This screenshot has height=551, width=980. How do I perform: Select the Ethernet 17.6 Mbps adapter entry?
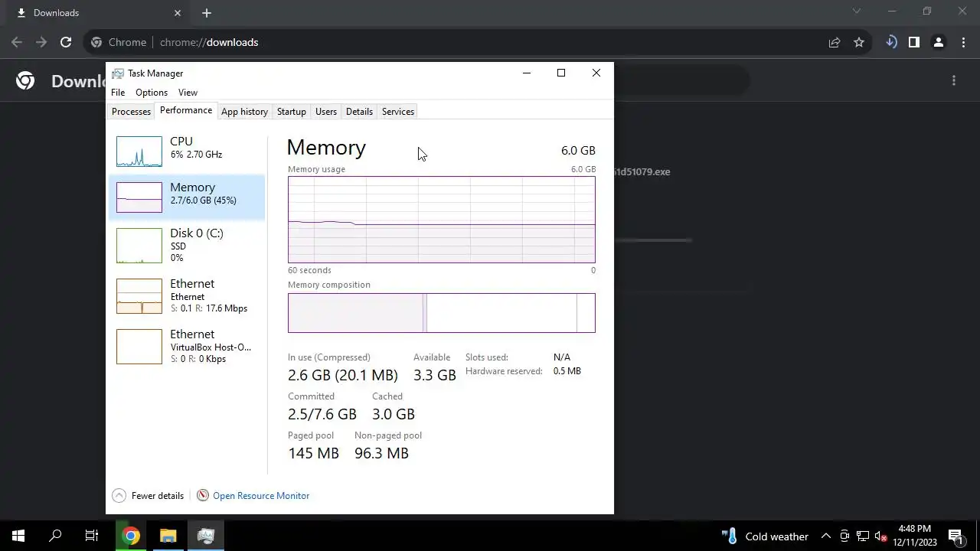pos(187,295)
